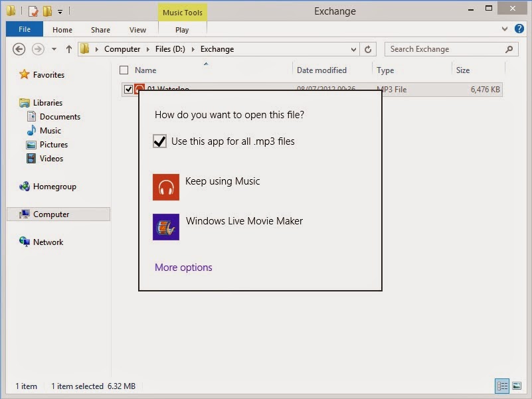Open Help with the question mark icon

click(519, 29)
